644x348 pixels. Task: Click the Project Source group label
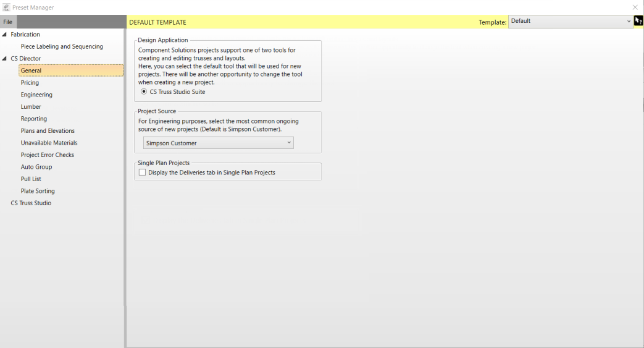click(157, 111)
